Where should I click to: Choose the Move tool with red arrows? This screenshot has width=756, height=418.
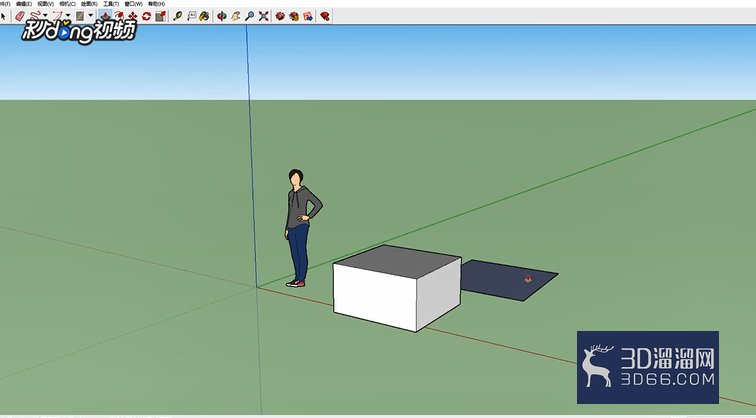point(133,16)
